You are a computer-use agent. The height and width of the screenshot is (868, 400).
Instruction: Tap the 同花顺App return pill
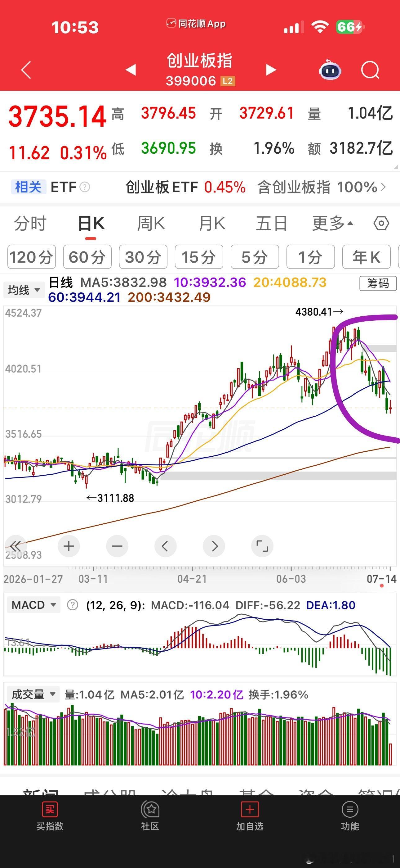(196, 24)
